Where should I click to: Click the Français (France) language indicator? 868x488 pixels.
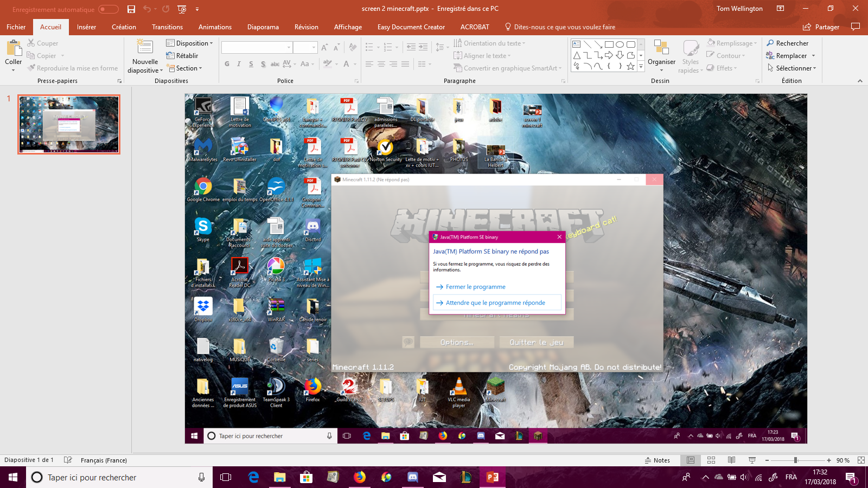pyautogui.click(x=104, y=460)
